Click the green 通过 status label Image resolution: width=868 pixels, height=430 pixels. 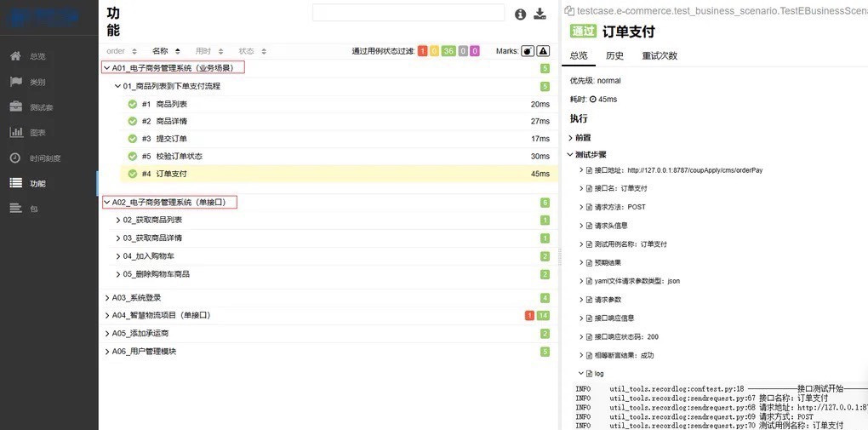(583, 31)
